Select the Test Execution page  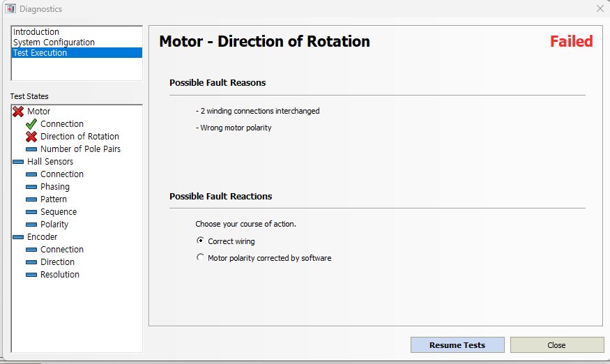pyautogui.click(x=77, y=52)
